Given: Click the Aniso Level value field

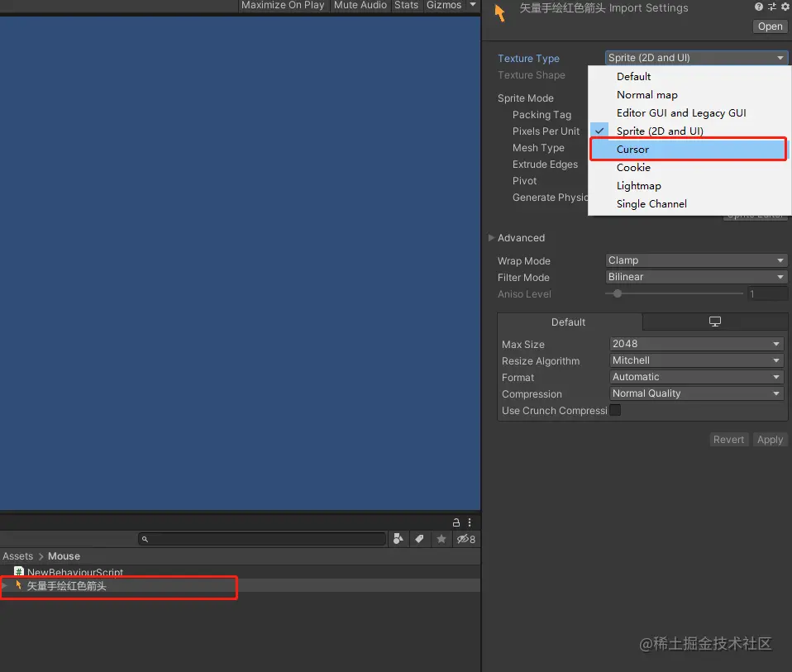Looking at the screenshot, I should tap(767, 293).
